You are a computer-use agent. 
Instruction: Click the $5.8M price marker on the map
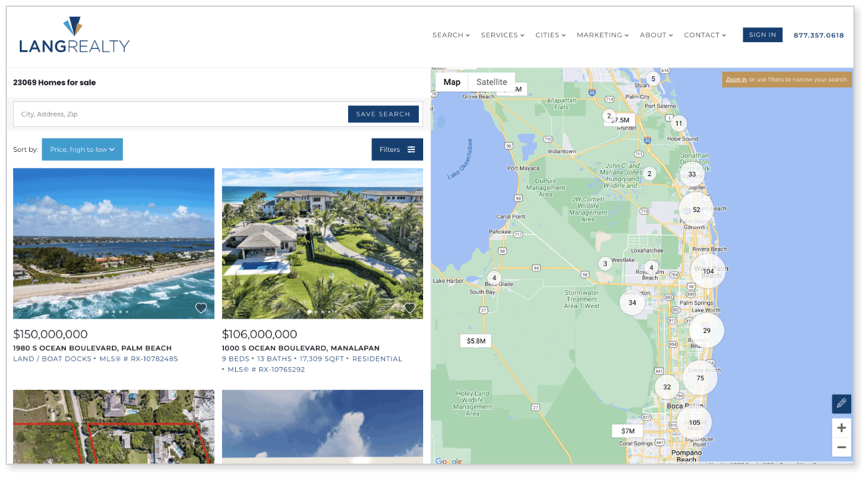(475, 340)
